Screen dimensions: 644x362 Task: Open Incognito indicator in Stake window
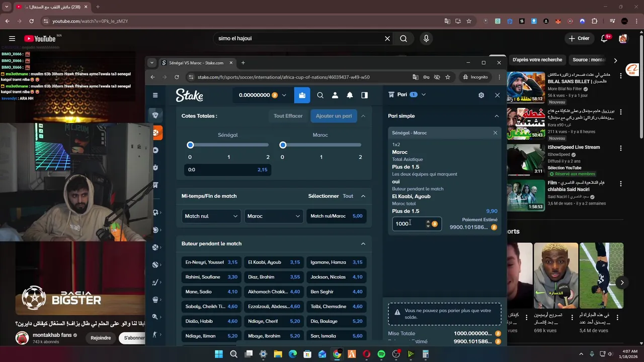pyautogui.click(x=475, y=77)
